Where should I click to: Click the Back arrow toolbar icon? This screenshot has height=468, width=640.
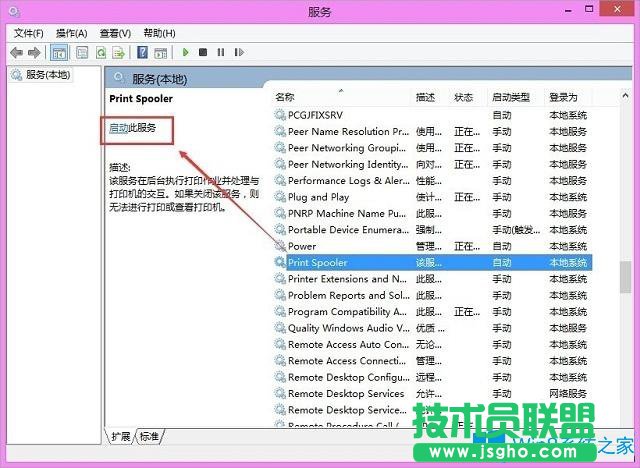pos(16,53)
